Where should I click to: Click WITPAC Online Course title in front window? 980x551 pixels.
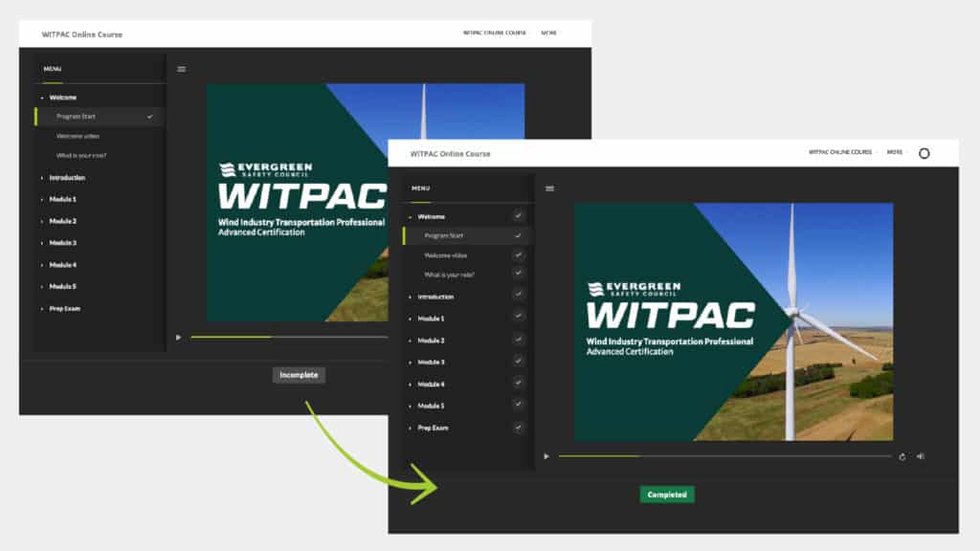(450, 154)
